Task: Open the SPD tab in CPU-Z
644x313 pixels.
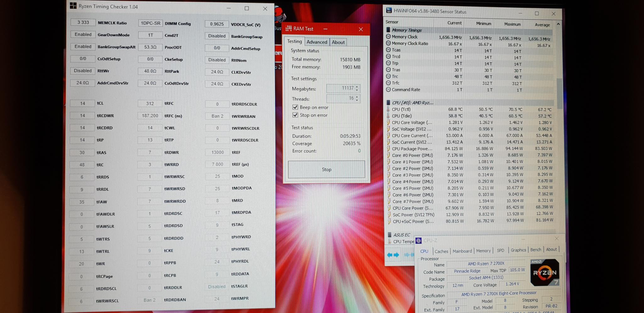Action: point(500,250)
